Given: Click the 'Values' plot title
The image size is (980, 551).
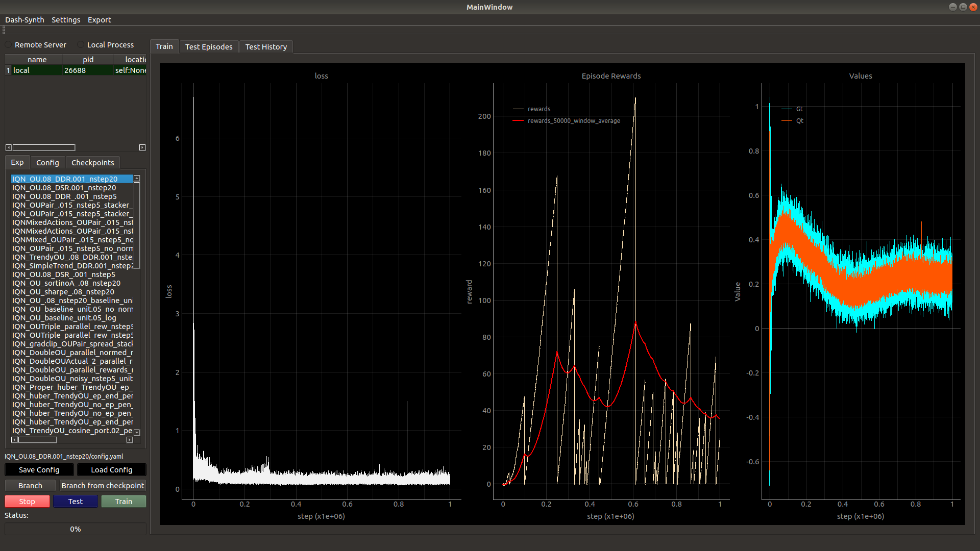Looking at the screenshot, I should click(x=861, y=76).
